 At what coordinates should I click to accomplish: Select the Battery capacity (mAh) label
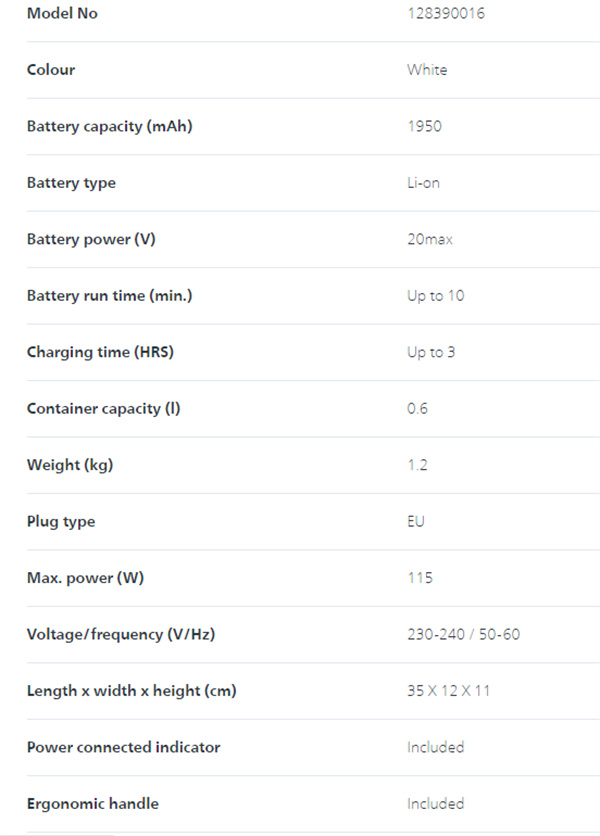110,126
